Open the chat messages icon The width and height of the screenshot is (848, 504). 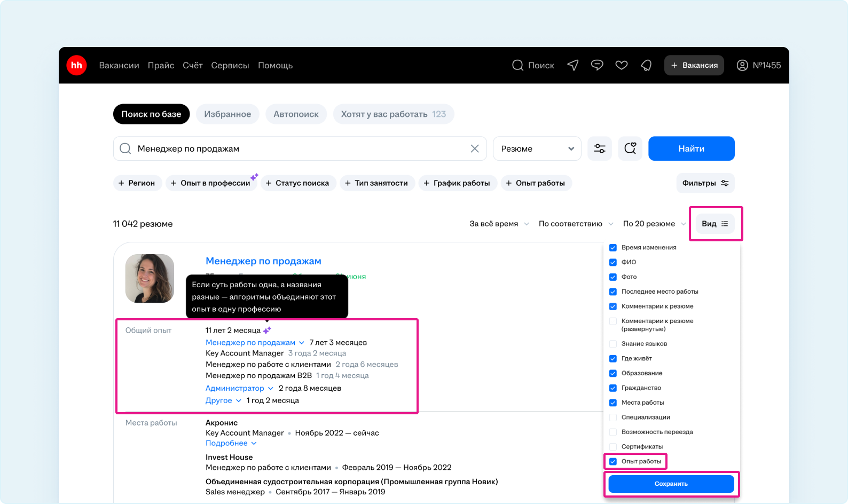(597, 65)
